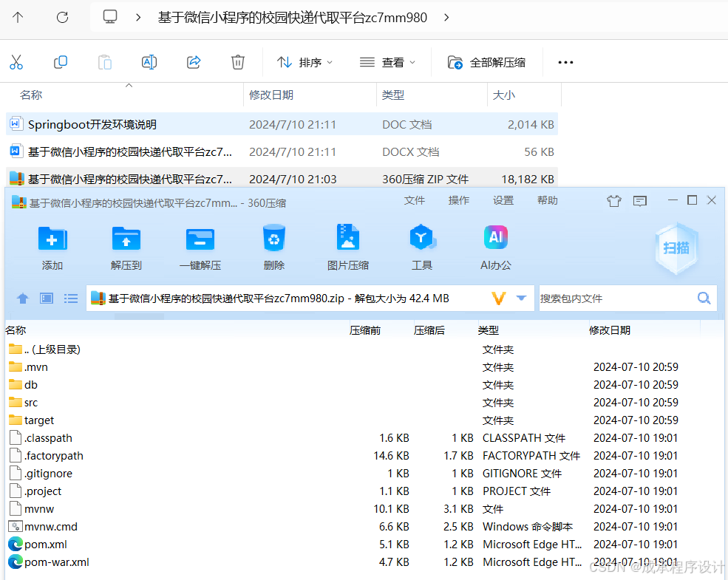Switch to icon view in 360压缩
Viewport: 728px width, 580px height.
(47, 298)
